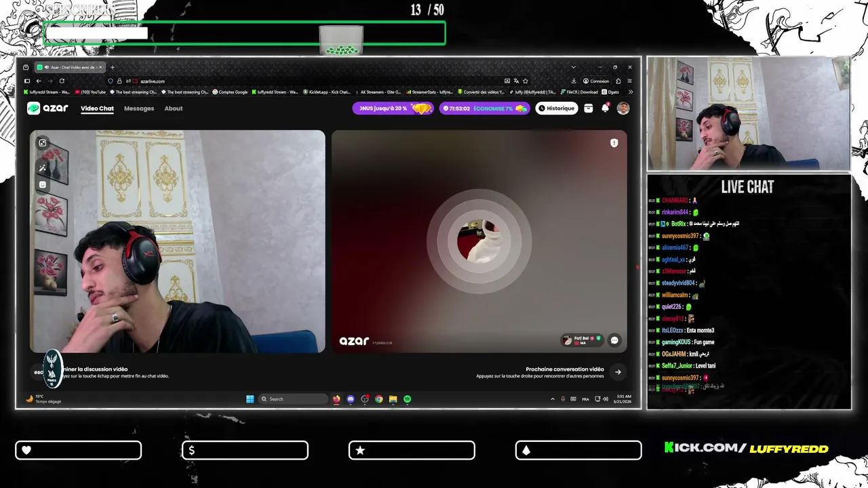Expand the list-all-tabs chevron
This screenshot has width=868, height=488.
pyautogui.click(x=574, y=67)
